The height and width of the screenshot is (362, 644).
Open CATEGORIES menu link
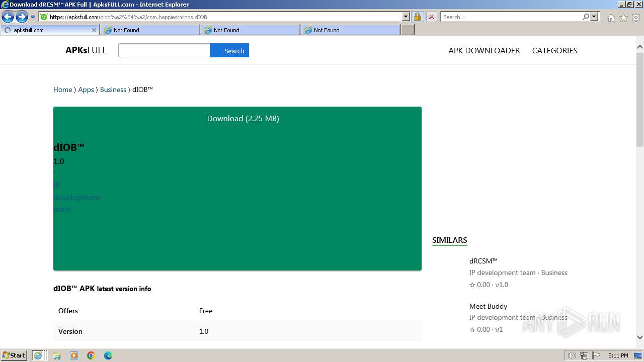(554, 50)
